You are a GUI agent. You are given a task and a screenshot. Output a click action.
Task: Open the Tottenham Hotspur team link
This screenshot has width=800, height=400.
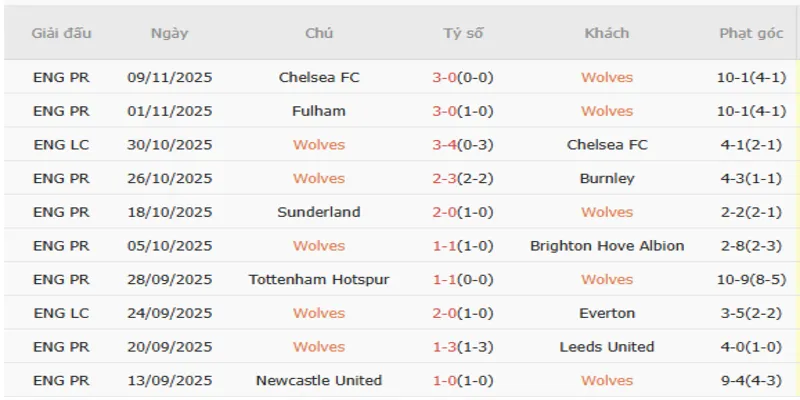coord(319,280)
